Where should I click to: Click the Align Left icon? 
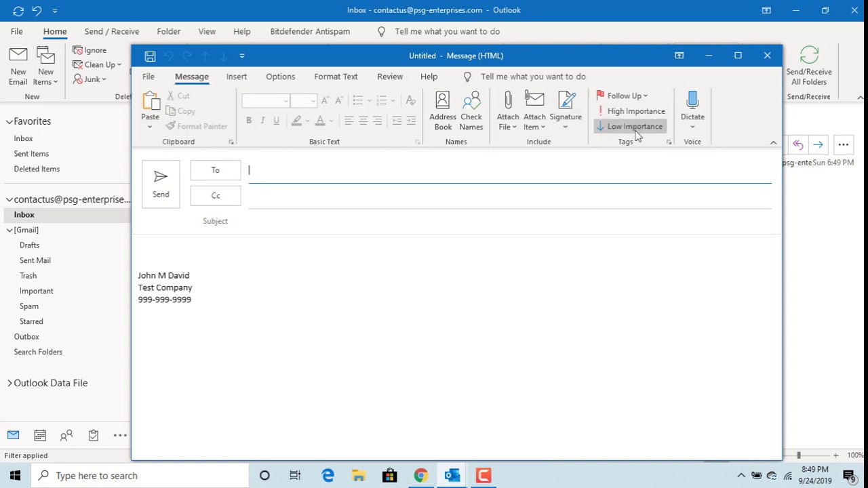pyautogui.click(x=349, y=121)
